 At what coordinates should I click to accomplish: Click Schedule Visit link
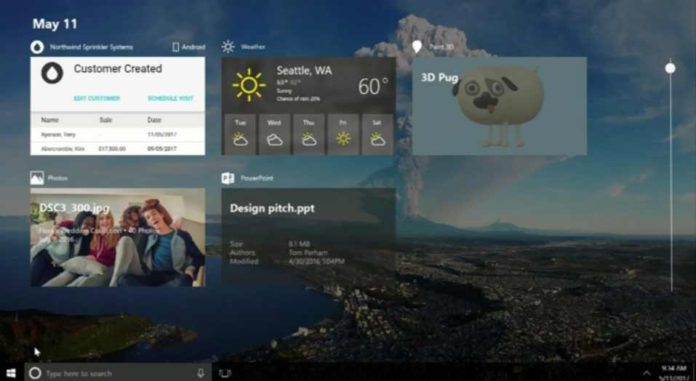[170, 98]
